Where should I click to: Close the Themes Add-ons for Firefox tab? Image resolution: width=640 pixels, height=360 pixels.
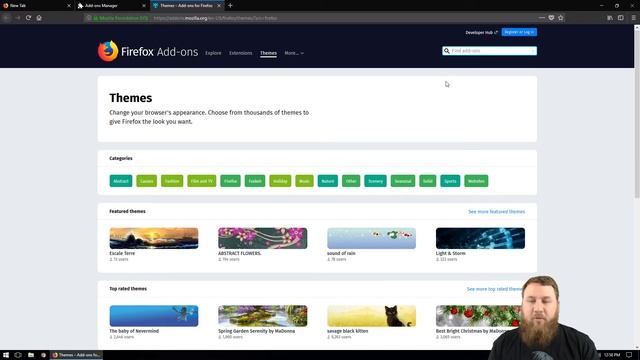[x=219, y=6]
